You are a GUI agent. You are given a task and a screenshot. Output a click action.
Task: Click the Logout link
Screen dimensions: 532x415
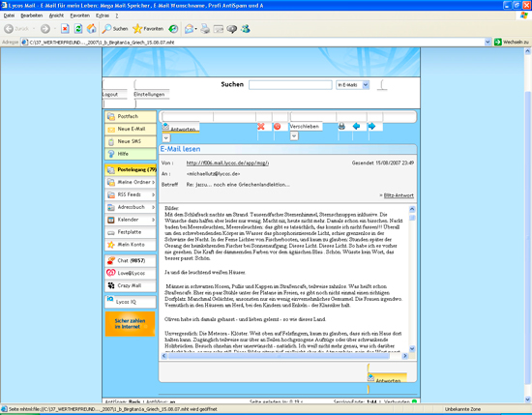tap(110, 95)
